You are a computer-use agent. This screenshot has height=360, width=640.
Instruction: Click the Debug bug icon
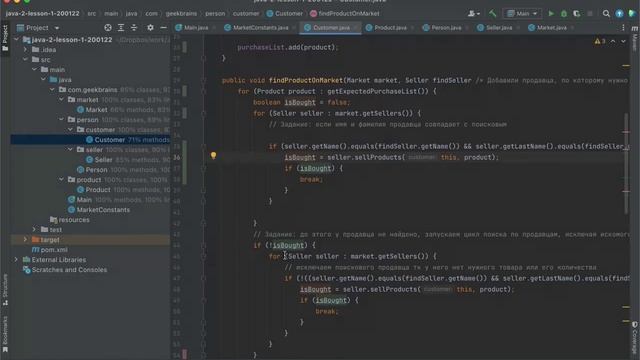tap(564, 13)
